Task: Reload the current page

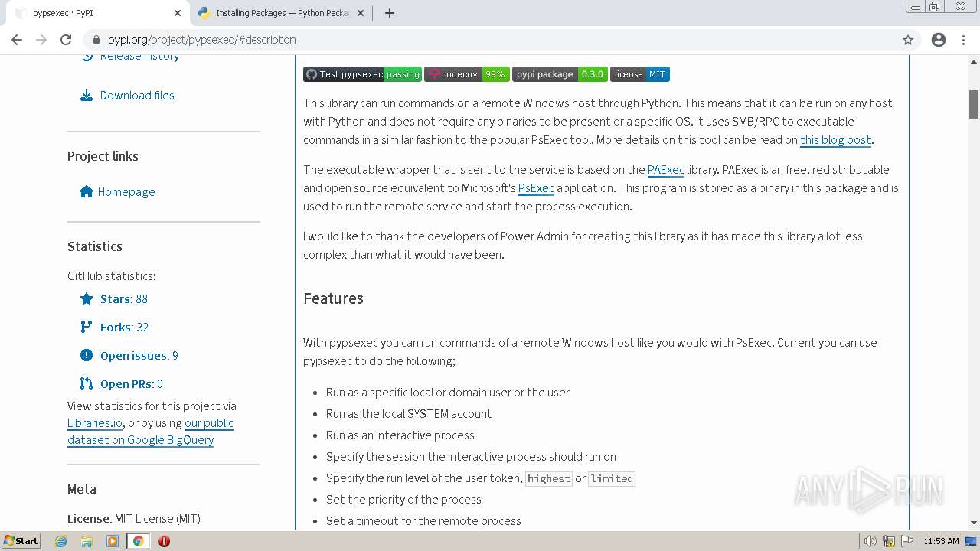Action: tap(66, 40)
